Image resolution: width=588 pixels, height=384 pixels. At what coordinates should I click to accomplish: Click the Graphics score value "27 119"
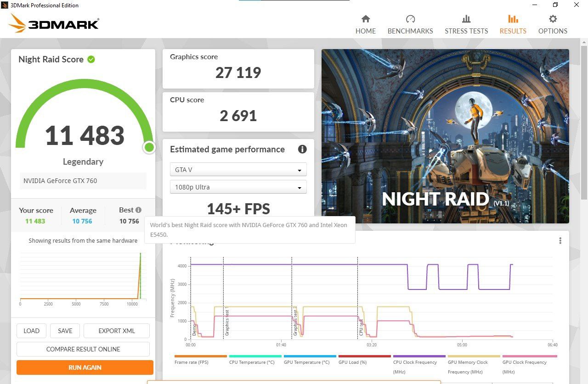[x=238, y=72]
